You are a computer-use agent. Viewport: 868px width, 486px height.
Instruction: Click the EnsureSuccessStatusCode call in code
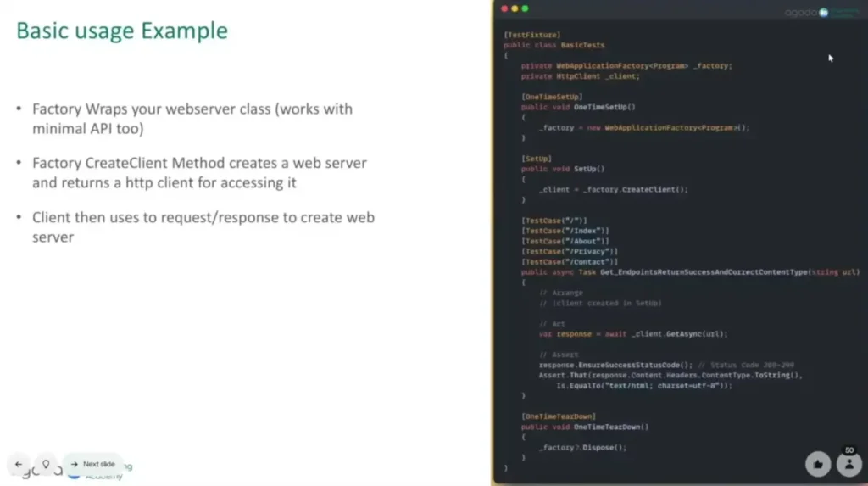pyautogui.click(x=615, y=365)
